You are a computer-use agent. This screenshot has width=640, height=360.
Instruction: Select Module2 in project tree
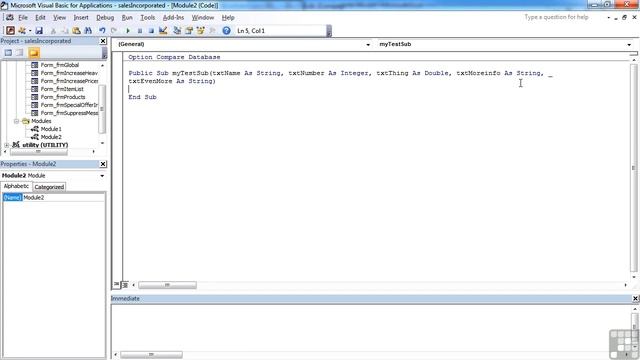click(51, 137)
